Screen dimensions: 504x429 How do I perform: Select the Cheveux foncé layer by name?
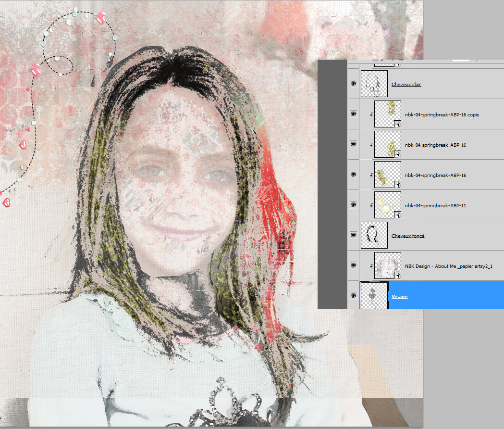click(408, 236)
